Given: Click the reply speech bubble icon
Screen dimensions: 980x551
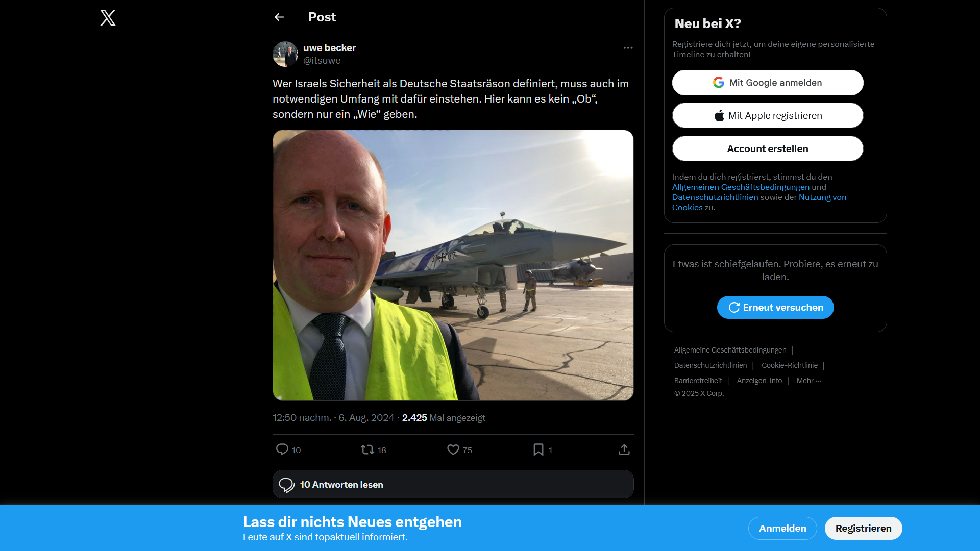Looking at the screenshot, I should [x=282, y=449].
